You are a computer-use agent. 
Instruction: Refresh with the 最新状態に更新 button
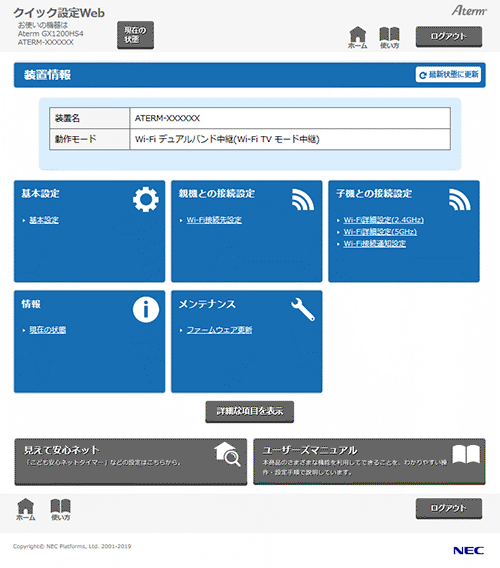click(448, 75)
